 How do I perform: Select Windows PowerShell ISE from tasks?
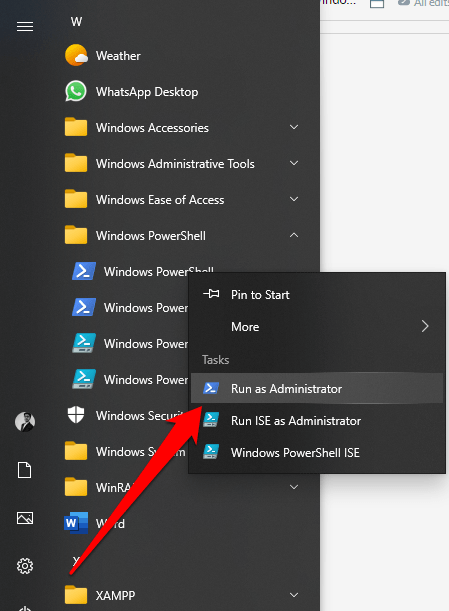click(317, 453)
